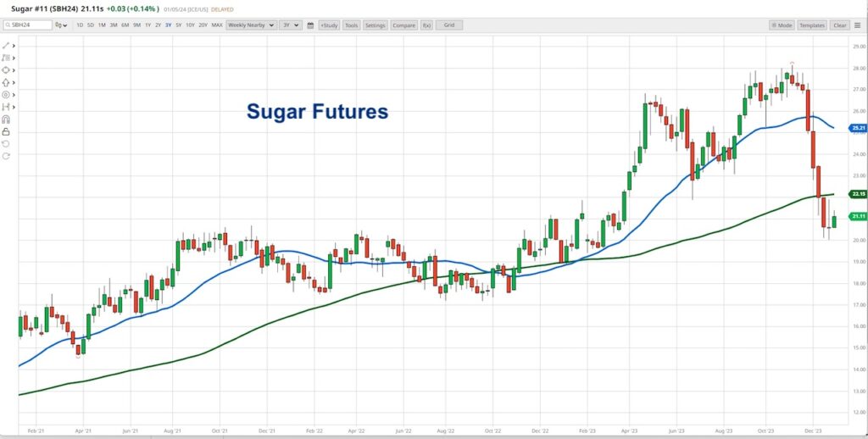Click the dark green 22.15 moving average label
The width and height of the screenshot is (868, 439).
point(858,194)
